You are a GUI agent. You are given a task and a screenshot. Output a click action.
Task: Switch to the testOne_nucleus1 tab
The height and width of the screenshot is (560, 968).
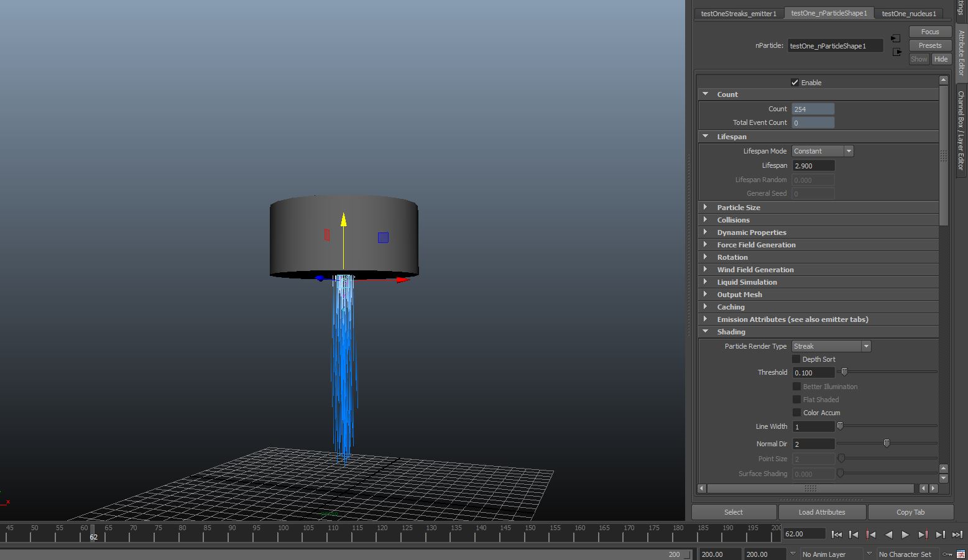click(908, 13)
